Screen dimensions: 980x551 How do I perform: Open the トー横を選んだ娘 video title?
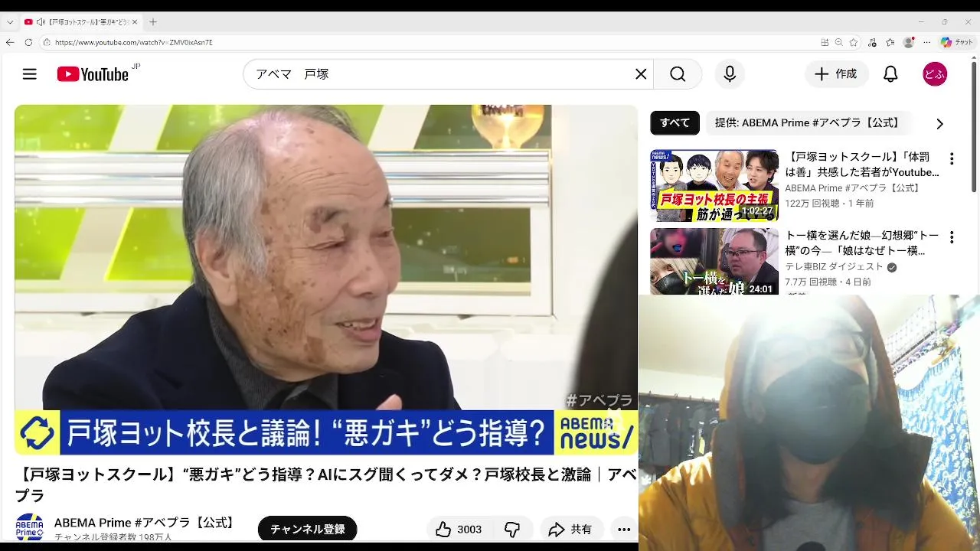[863, 243]
